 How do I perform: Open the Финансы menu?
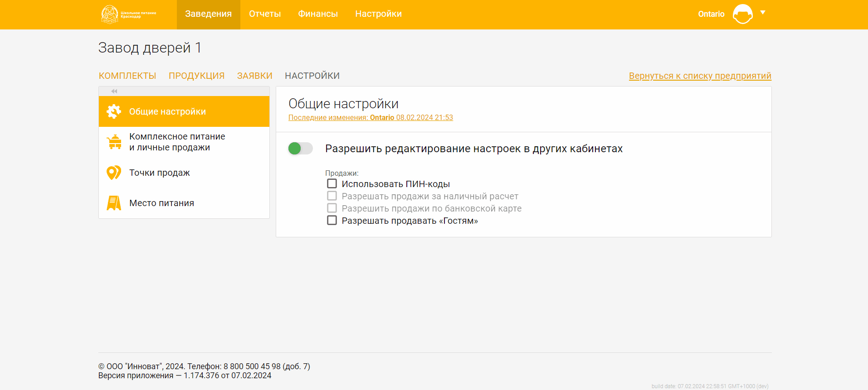click(x=318, y=14)
